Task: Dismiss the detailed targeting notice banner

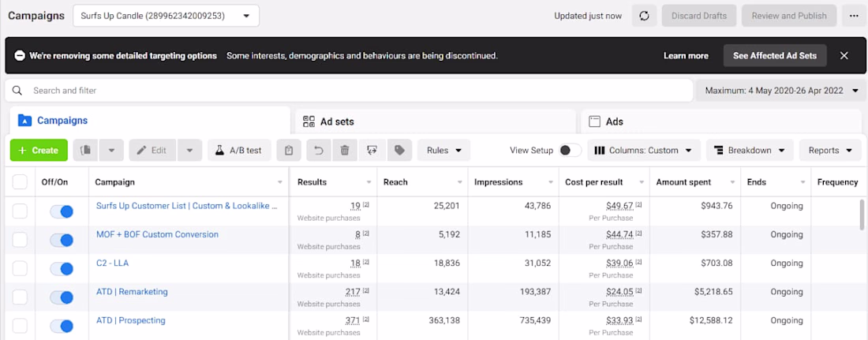Action: (x=844, y=55)
